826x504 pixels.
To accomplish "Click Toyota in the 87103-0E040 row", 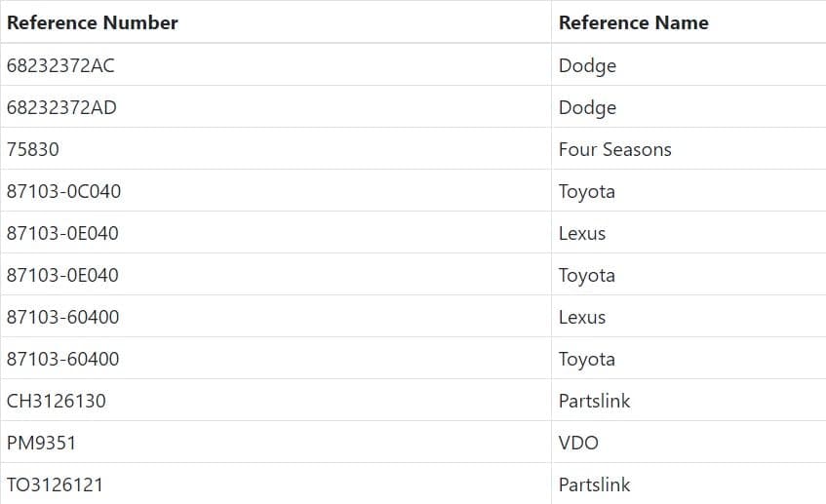I will click(586, 276).
